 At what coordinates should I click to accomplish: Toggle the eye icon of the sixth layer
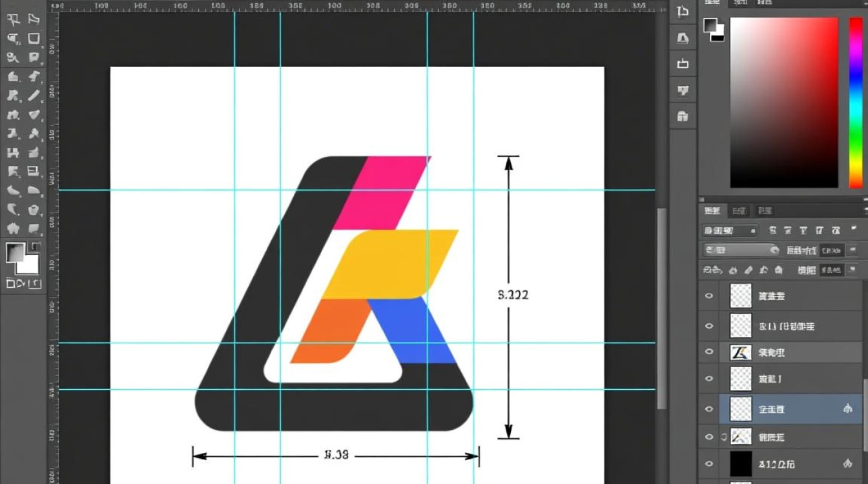(x=709, y=437)
